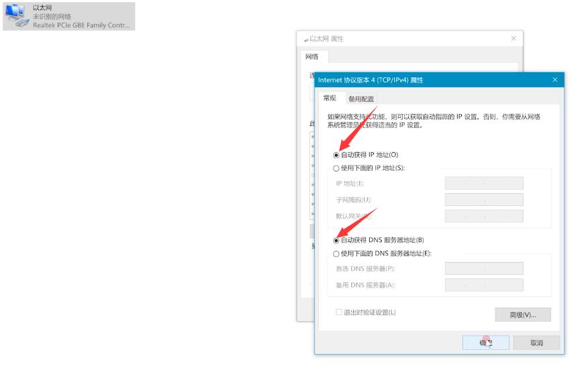Select 自动获得 IP 地址 radio button

(x=336, y=155)
